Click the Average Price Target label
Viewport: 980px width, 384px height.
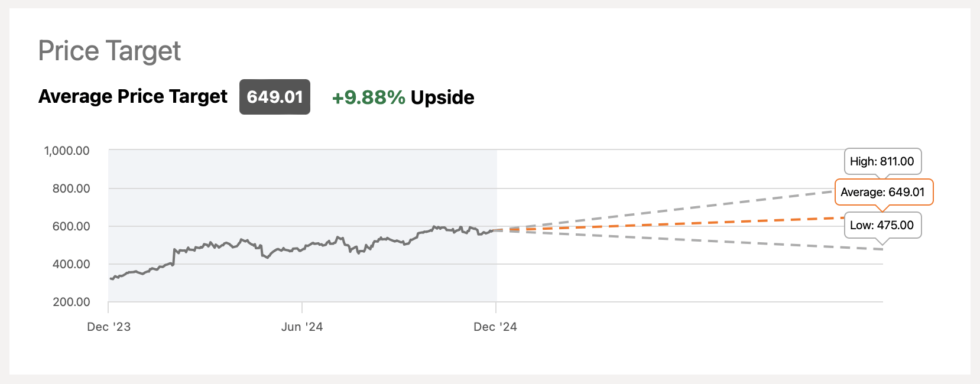tap(132, 96)
